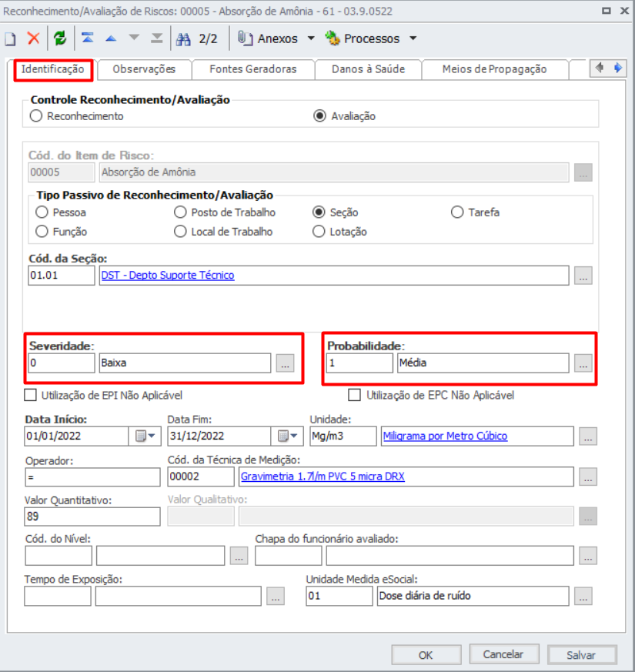Expand the Anexos dropdown arrow
Image resolution: width=635 pixels, height=672 pixels.
[x=311, y=38]
